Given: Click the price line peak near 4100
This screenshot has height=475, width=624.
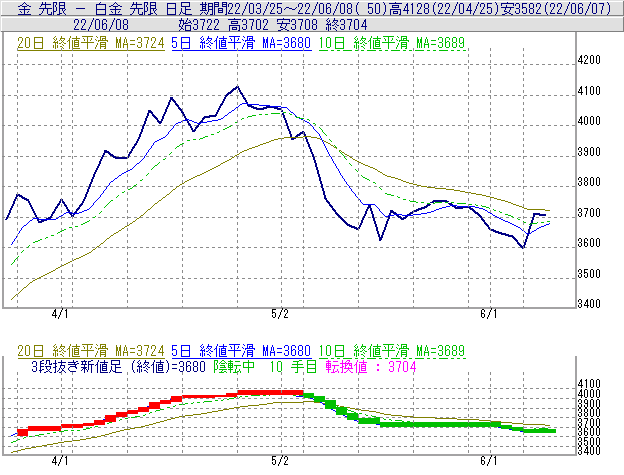Looking at the screenshot, I should 238,86.
